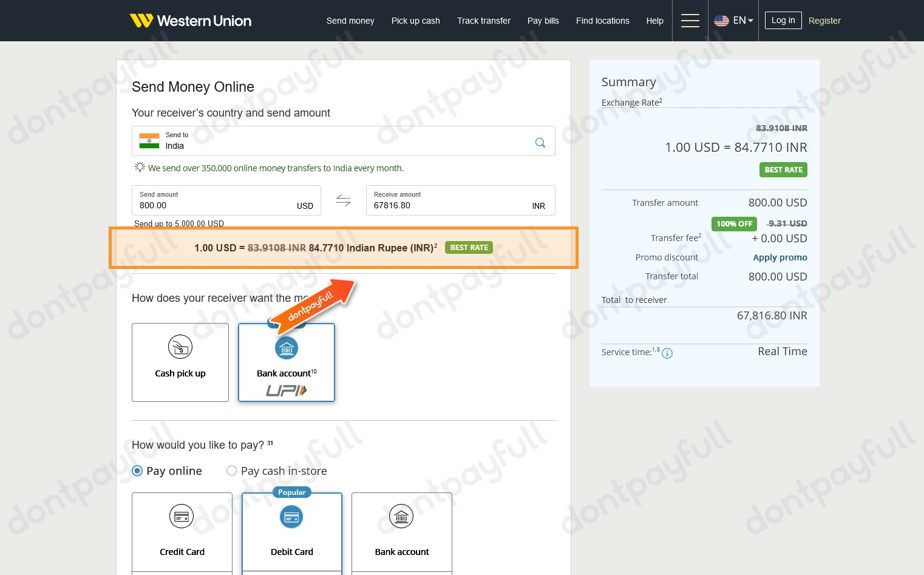Open the Send money menu item
924x575 pixels.
(350, 21)
